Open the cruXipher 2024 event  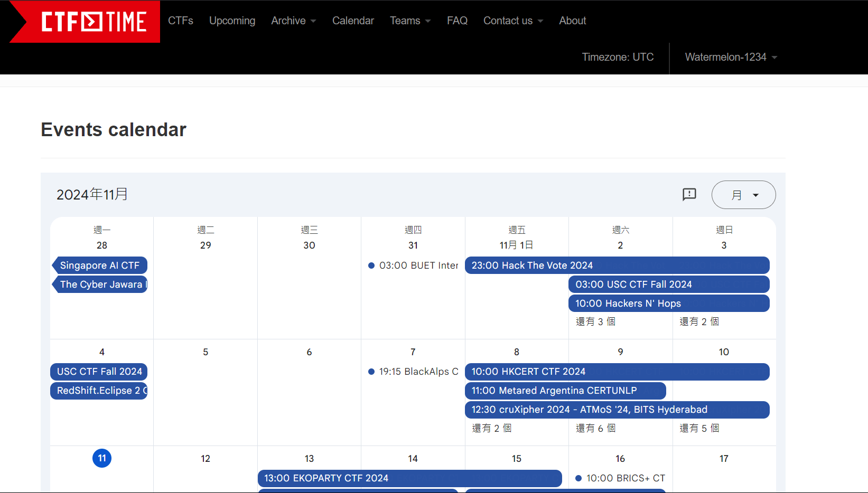tap(617, 410)
